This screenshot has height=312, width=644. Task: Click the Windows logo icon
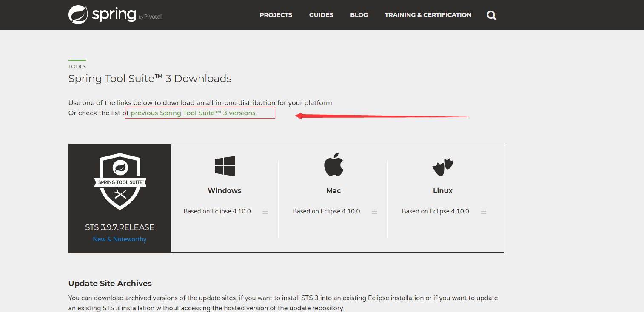point(225,166)
